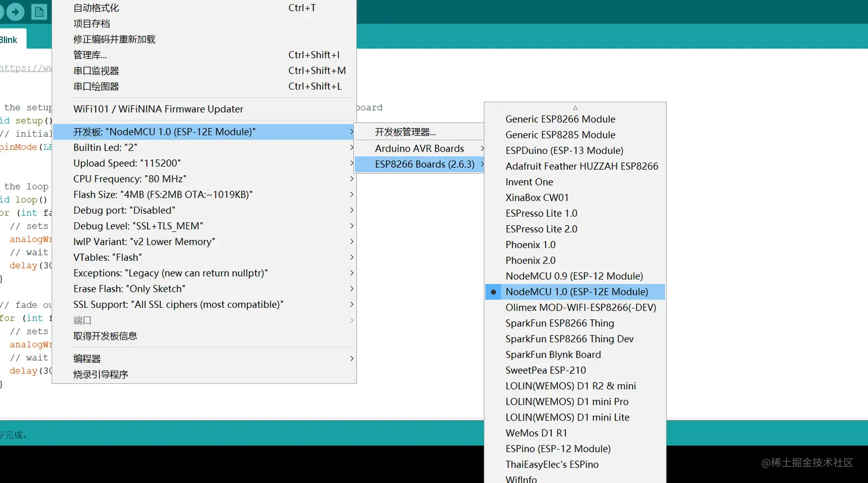Choose 自动格式化 menu entry
Screen dimensions: 868x483
[x=204, y=8]
